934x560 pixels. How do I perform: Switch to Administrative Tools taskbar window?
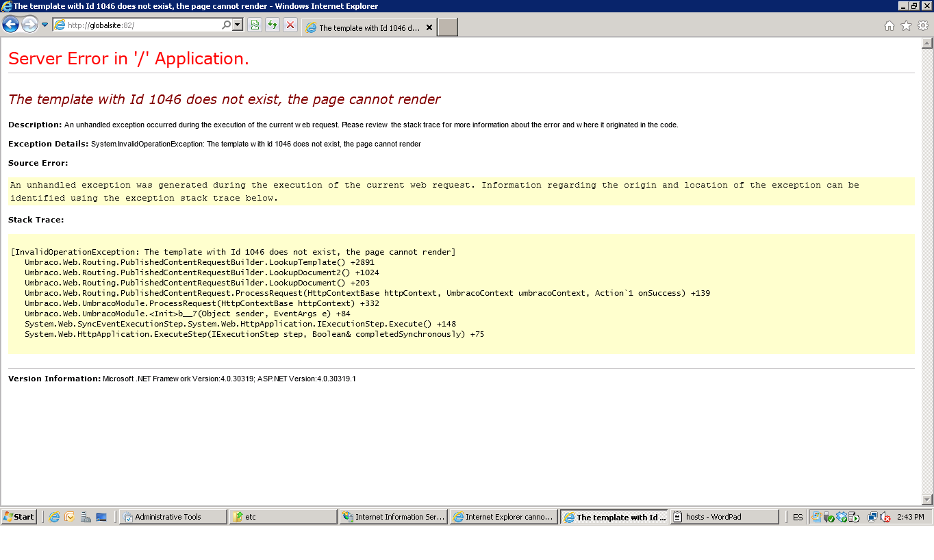pyautogui.click(x=173, y=517)
